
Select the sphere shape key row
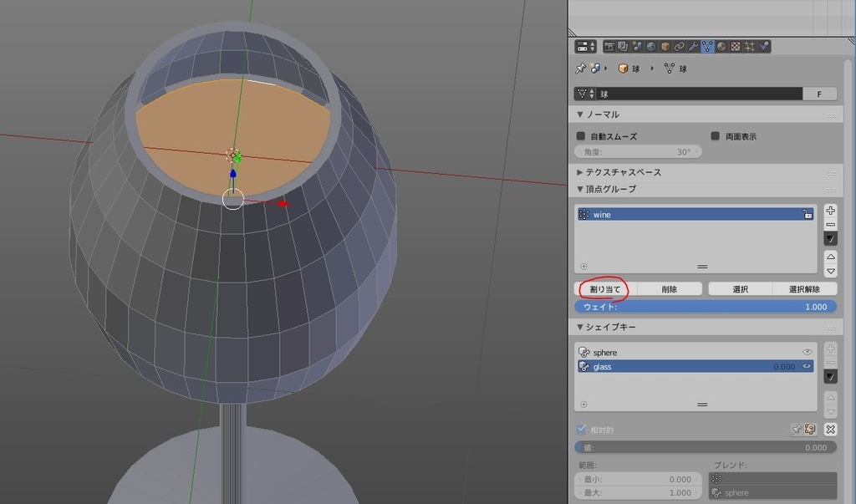695,352
